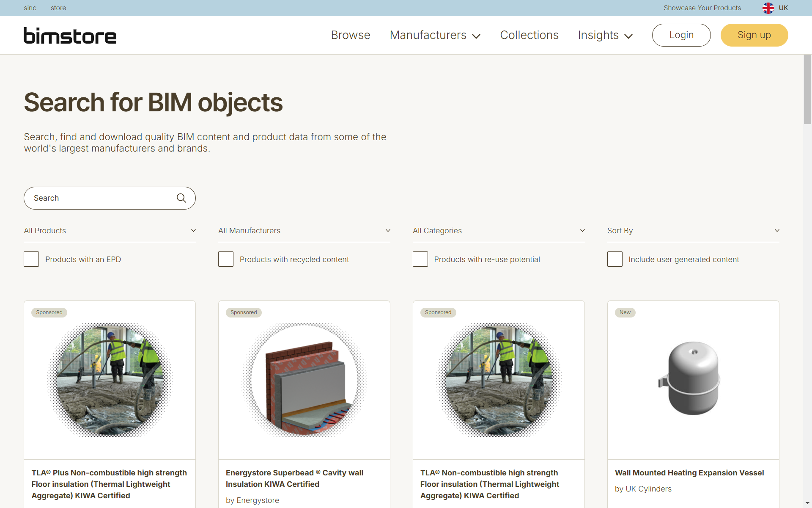Click the bimstore logo
The height and width of the screenshot is (508, 812).
pyautogui.click(x=70, y=36)
